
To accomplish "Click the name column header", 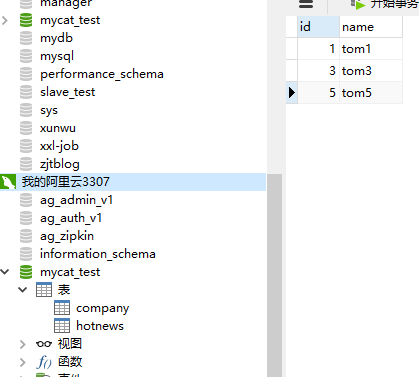I will 371,27.
